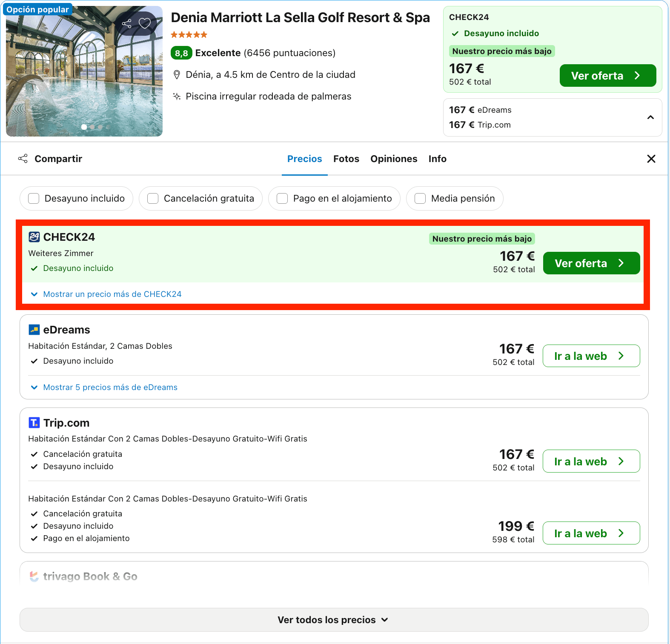670x644 pixels.
Task: Enable the Cancelación gratuita filter
Action: (153, 198)
